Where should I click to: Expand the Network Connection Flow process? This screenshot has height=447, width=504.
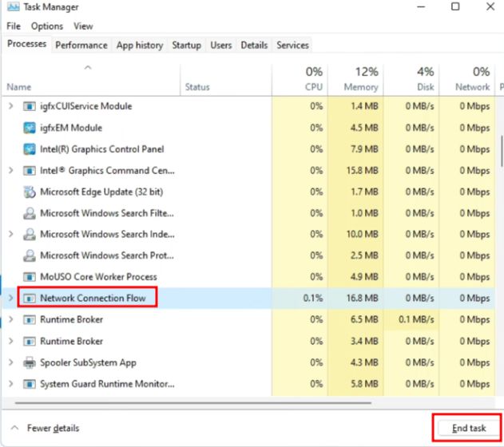coord(10,298)
